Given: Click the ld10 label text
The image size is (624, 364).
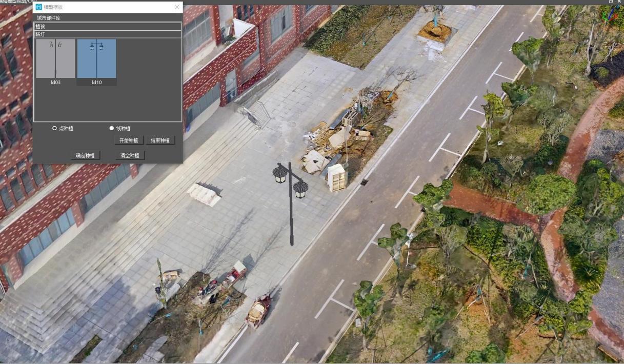Looking at the screenshot, I should (x=96, y=82).
